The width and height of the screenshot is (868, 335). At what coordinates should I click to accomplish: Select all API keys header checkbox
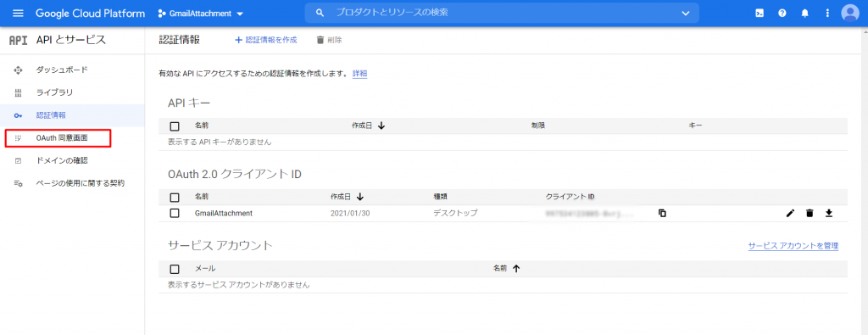coord(175,126)
